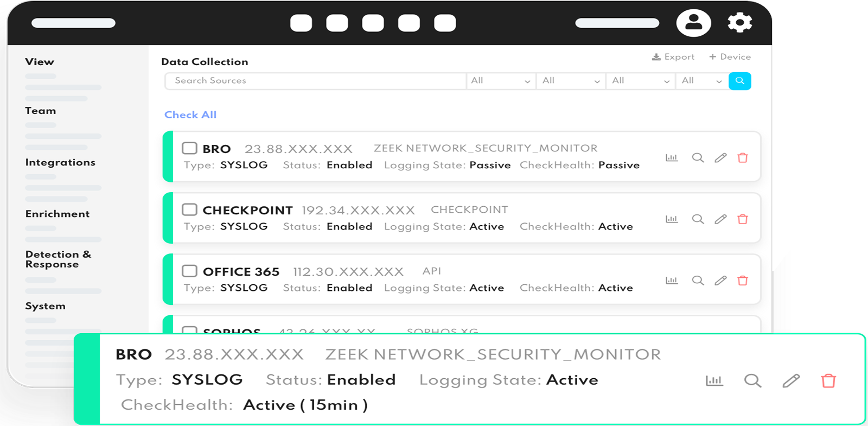Image resolution: width=868 pixels, height=426 pixels.
Task: Delete BRO in the enlarged detail card
Action: [x=828, y=381]
